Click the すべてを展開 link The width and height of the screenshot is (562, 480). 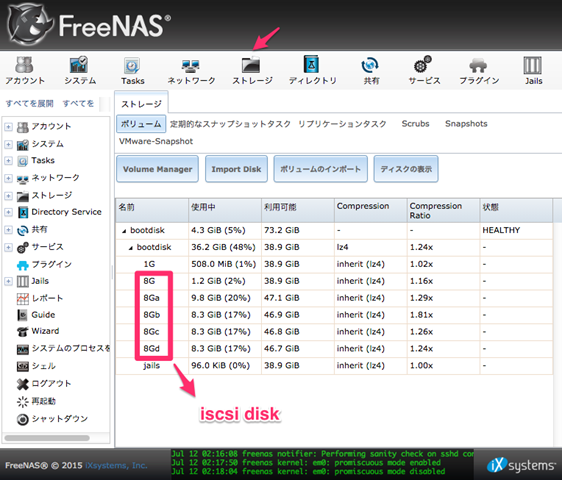[29, 104]
